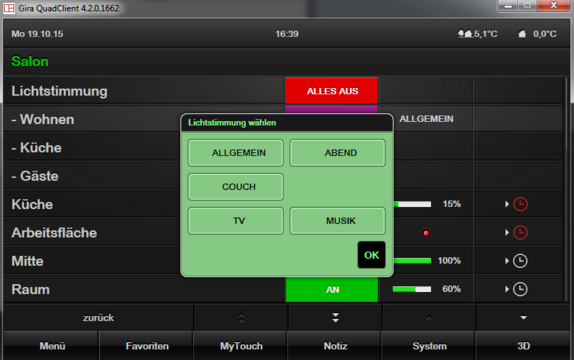This screenshot has width=574, height=360.
Task: Click the Lichtstimmung wählen dialog title
Action: [232, 123]
